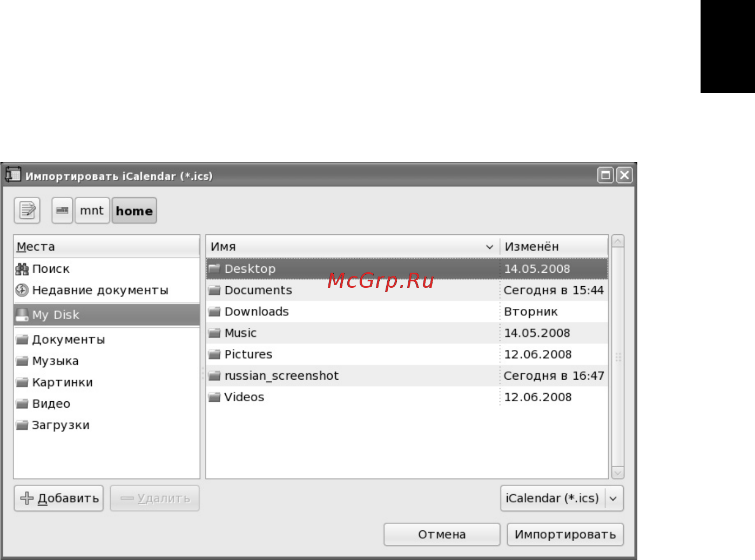Click the folder icon beside Документы
The image size is (755, 560).
(x=22, y=340)
